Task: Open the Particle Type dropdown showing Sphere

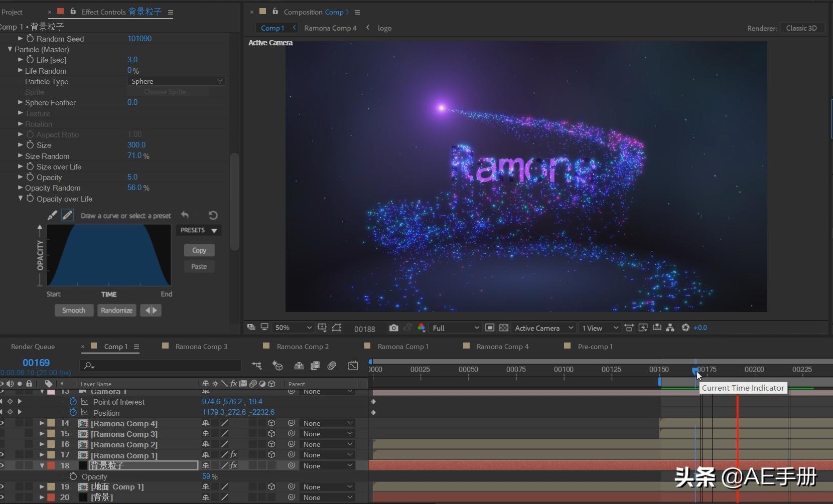Action: point(177,81)
